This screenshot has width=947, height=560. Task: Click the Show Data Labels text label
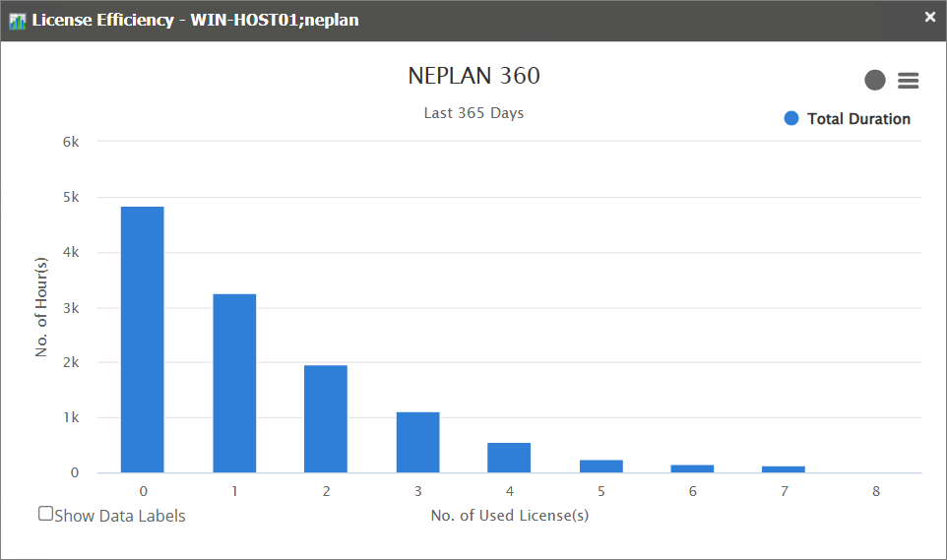point(120,516)
